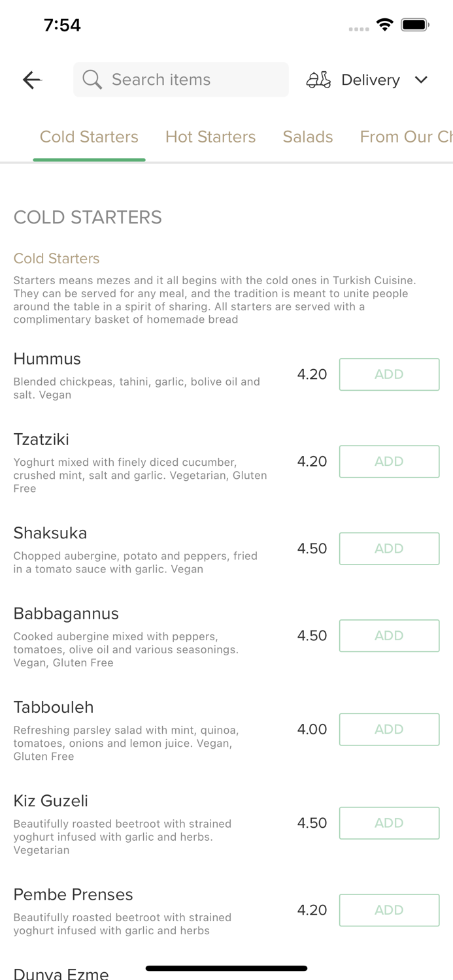Tap the Search items input field

coord(180,79)
